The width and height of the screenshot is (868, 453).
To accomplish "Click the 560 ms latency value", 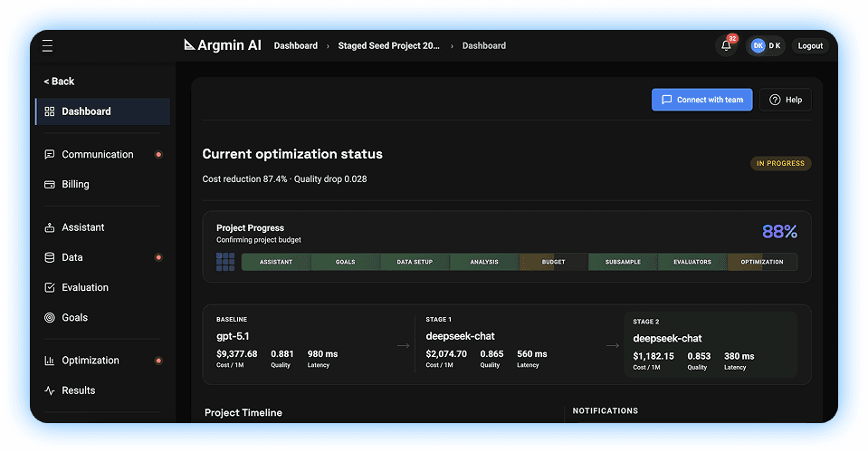I will point(532,354).
